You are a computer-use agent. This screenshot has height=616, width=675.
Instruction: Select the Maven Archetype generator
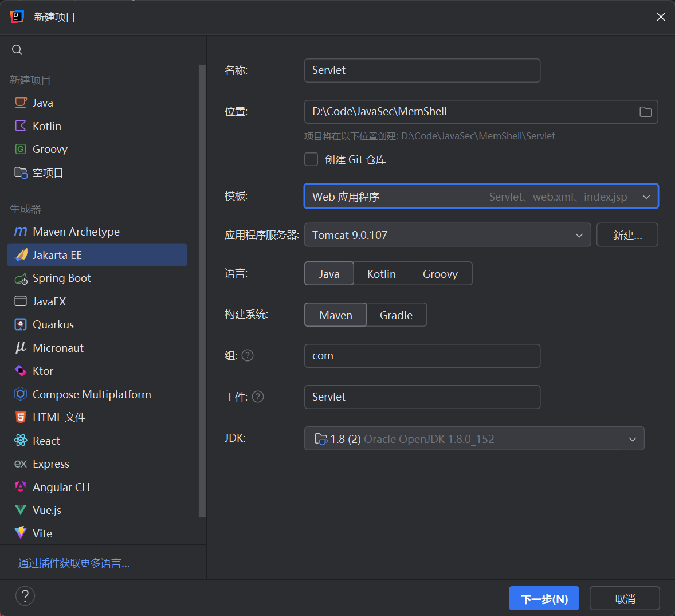(76, 232)
